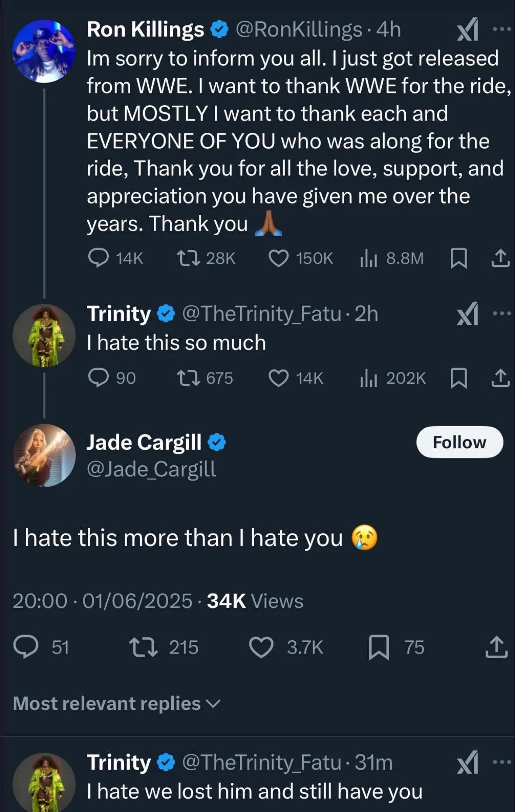The width and height of the screenshot is (515, 812).
Task: View analytics on Trinity's 202K views reply
Action: click(368, 378)
